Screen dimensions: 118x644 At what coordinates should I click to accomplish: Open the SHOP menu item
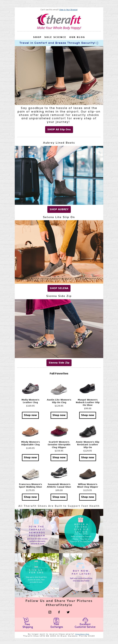click(x=37, y=37)
